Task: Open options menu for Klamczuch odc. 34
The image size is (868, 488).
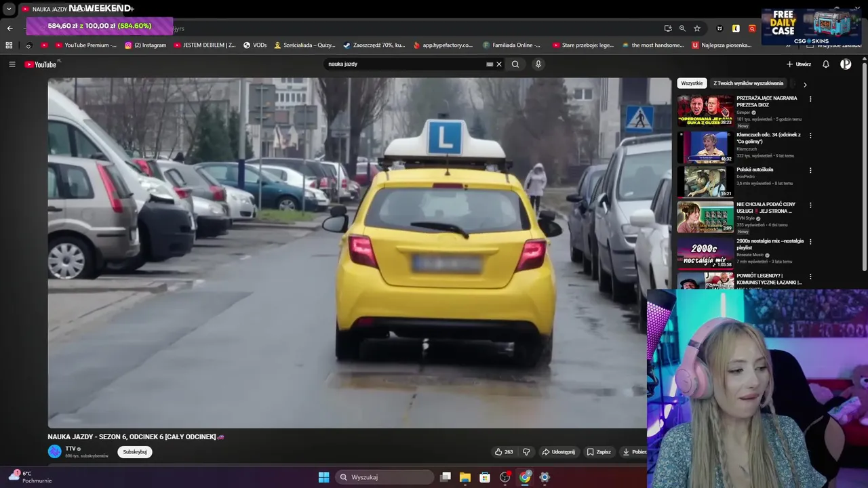Action: click(x=810, y=136)
